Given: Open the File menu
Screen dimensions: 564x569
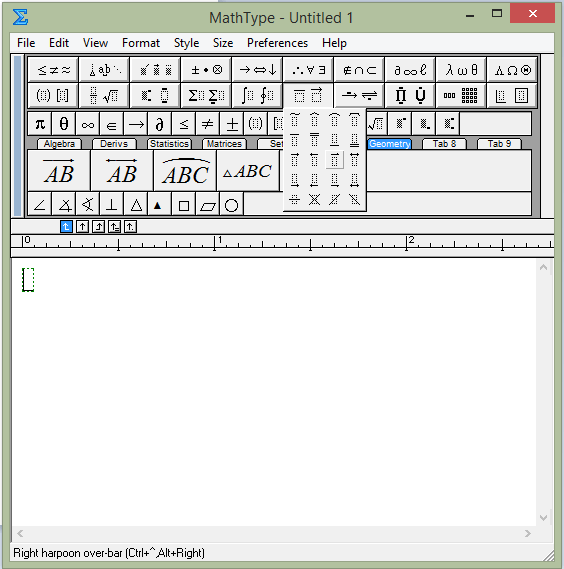Looking at the screenshot, I should coord(26,43).
